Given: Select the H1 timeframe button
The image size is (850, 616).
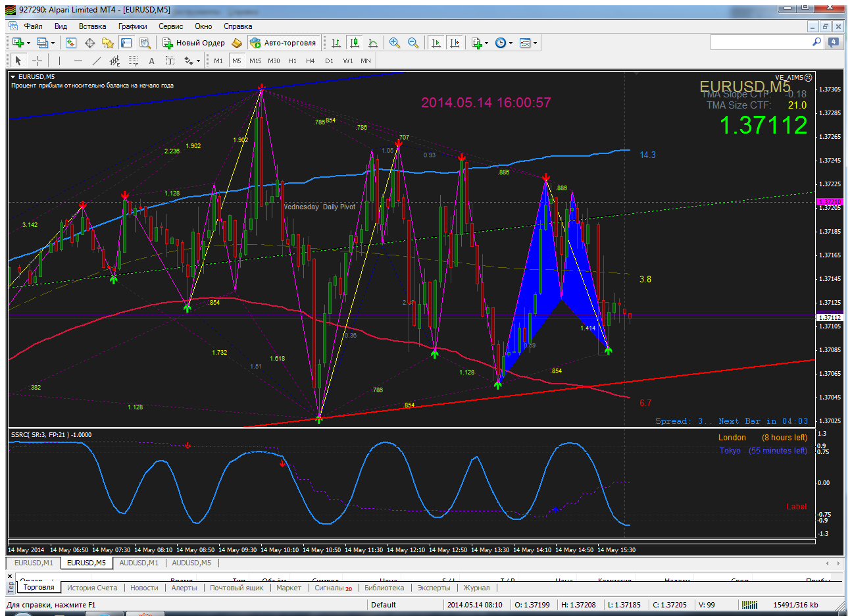Looking at the screenshot, I should [292, 61].
